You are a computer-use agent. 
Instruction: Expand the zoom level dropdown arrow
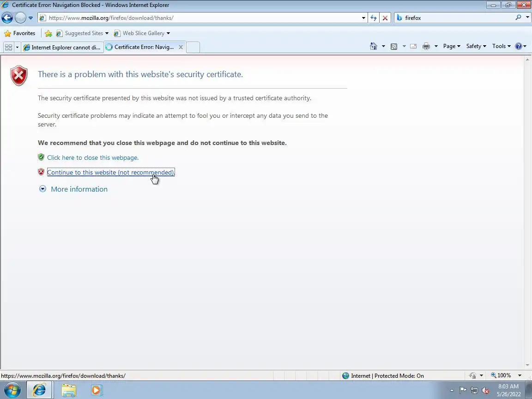click(520, 375)
